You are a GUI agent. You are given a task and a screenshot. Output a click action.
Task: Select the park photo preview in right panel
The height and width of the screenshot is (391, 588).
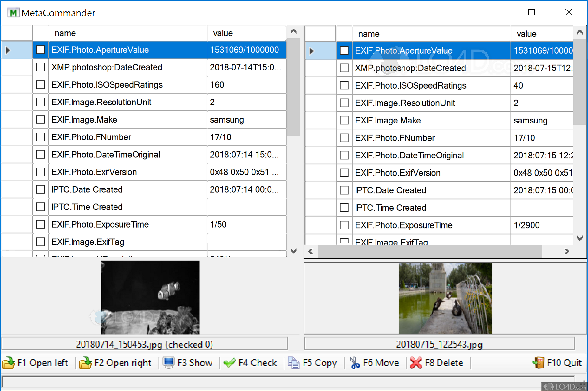point(445,298)
